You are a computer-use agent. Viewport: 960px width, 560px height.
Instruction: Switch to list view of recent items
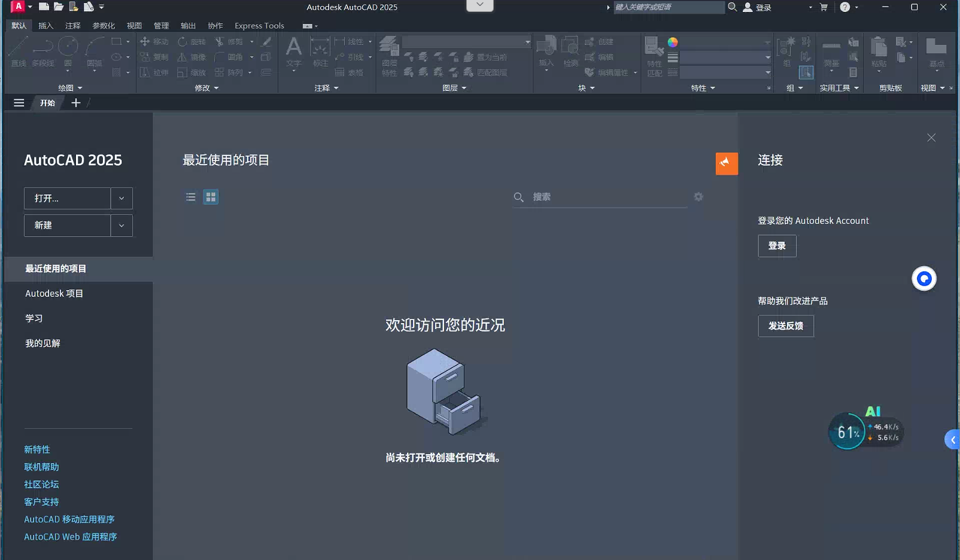(x=191, y=197)
